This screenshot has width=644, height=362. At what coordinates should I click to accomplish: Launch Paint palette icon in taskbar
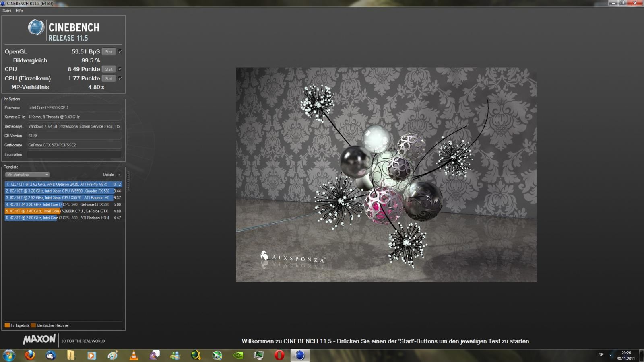tap(113, 355)
